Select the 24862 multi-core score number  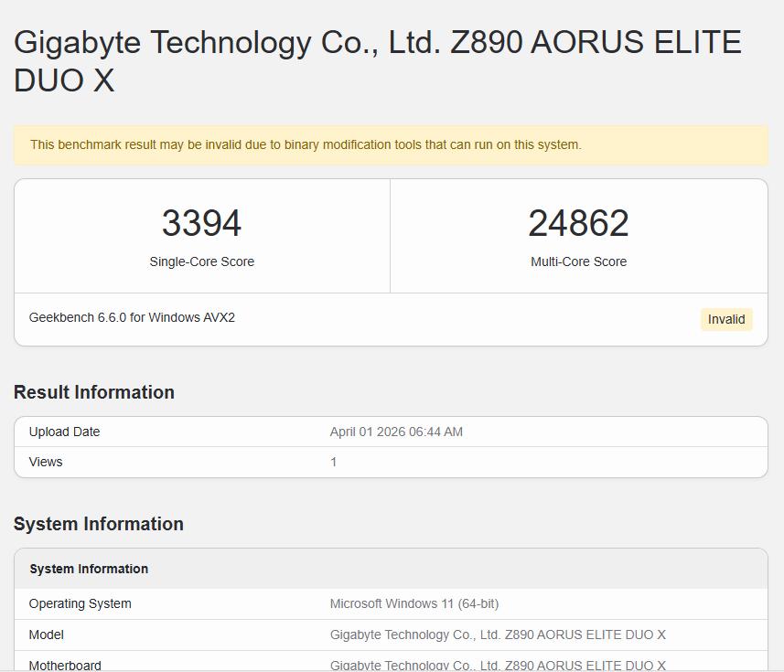[x=578, y=223]
